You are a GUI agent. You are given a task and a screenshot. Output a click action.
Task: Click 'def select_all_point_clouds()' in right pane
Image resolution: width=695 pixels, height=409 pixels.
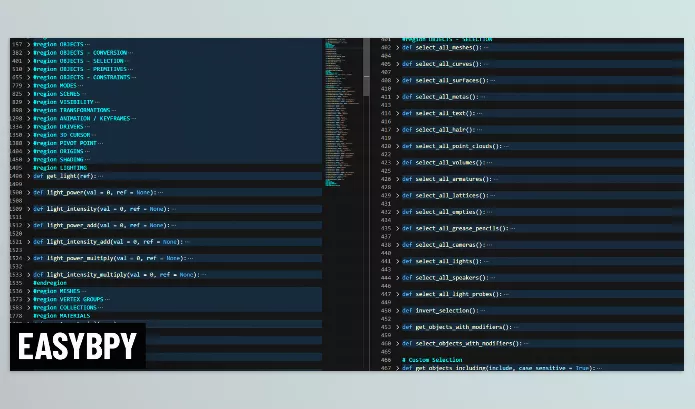(452, 146)
